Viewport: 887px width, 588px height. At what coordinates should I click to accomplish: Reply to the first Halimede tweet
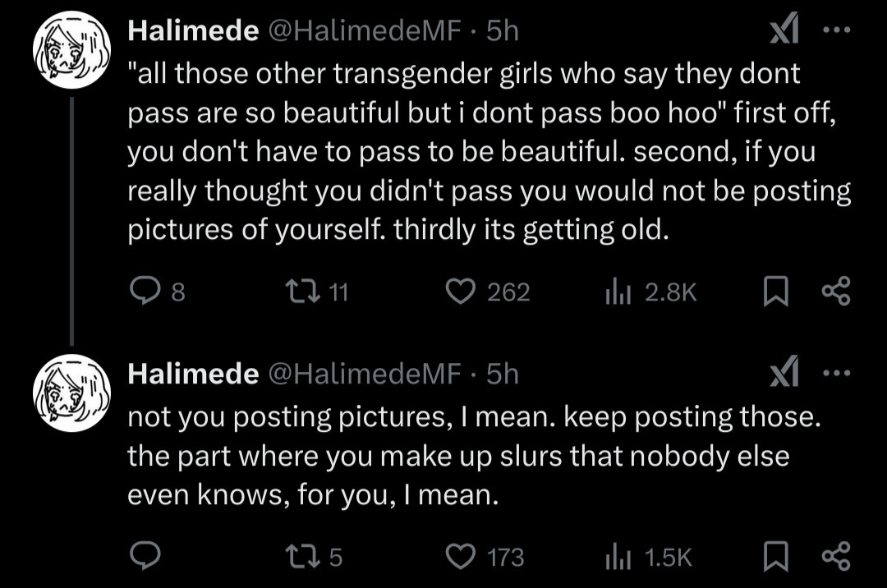(x=146, y=292)
